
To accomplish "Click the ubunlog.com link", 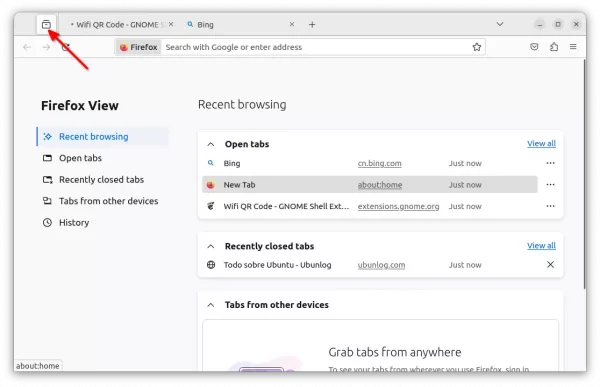I will [x=381, y=265].
